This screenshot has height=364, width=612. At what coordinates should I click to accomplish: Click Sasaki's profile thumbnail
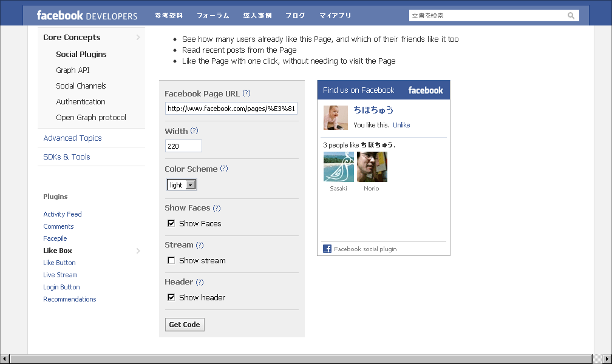point(339,167)
